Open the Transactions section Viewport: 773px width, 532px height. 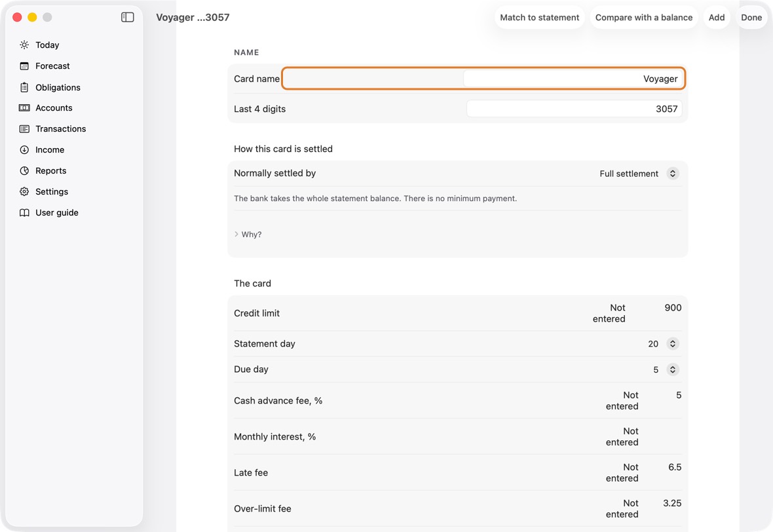coord(61,128)
